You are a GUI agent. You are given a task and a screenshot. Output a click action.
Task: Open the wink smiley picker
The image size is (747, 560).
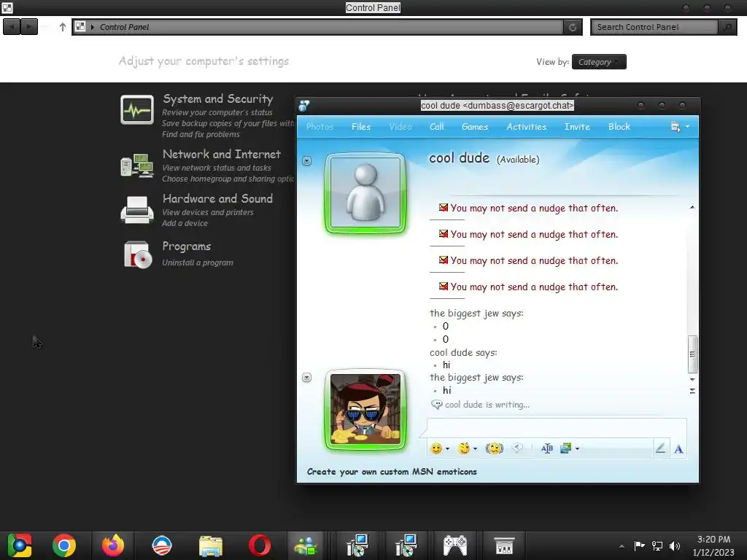pyautogui.click(x=463, y=448)
